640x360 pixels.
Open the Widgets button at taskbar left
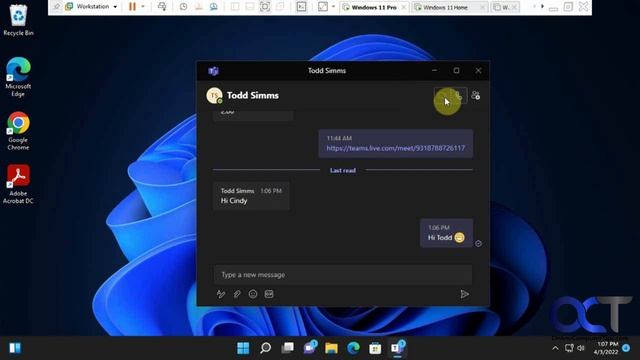(15, 348)
